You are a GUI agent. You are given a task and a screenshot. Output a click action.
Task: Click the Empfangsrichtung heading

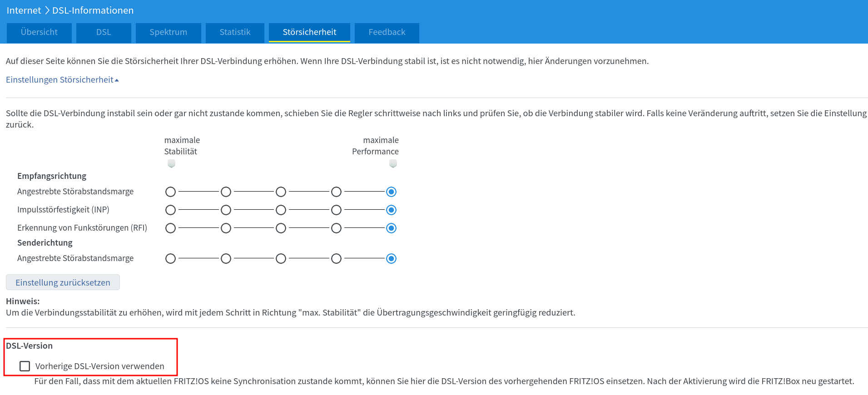[52, 176]
